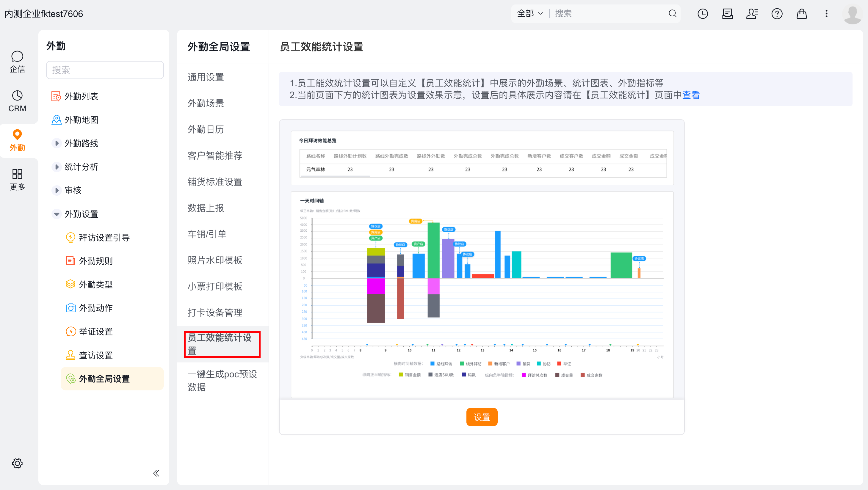Open the clock history icon in header
The image size is (868, 490).
[x=703, y=13]
